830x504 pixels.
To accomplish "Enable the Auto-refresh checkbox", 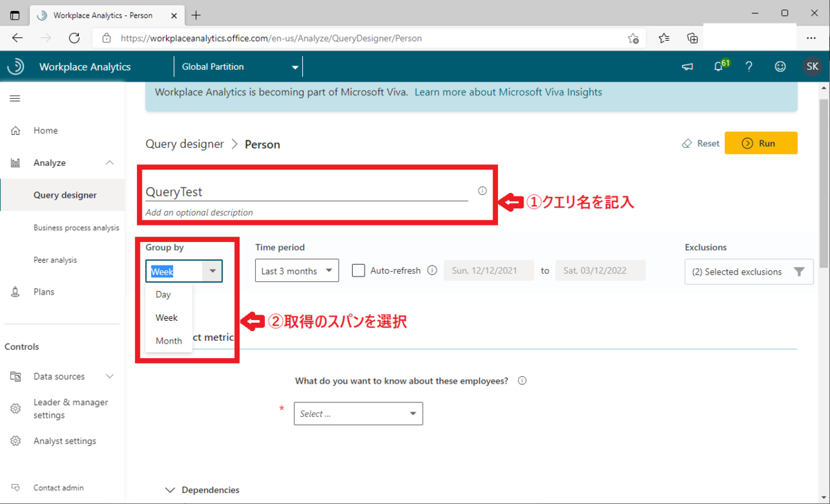I will (x=358, y=270).
